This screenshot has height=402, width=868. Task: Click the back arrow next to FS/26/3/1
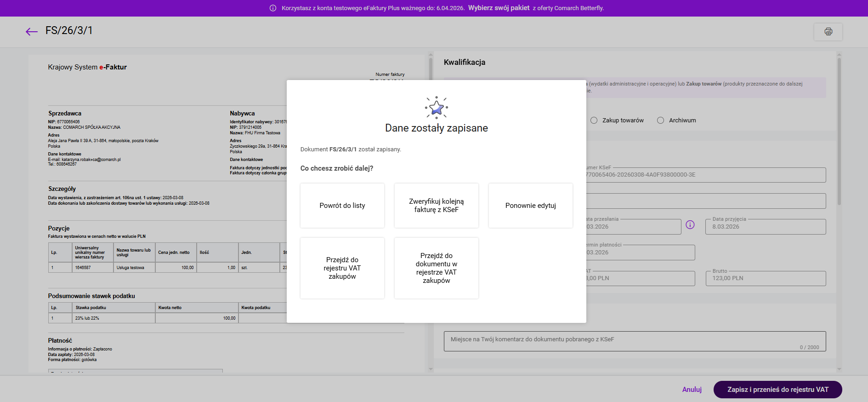click(x=31, y=31)
